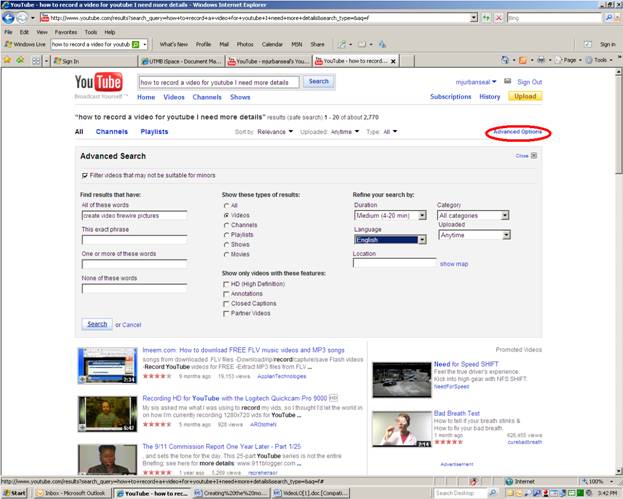Open the Duration dropdown
The width and height of the screenshot is (623, 499).
coord(390,215)
